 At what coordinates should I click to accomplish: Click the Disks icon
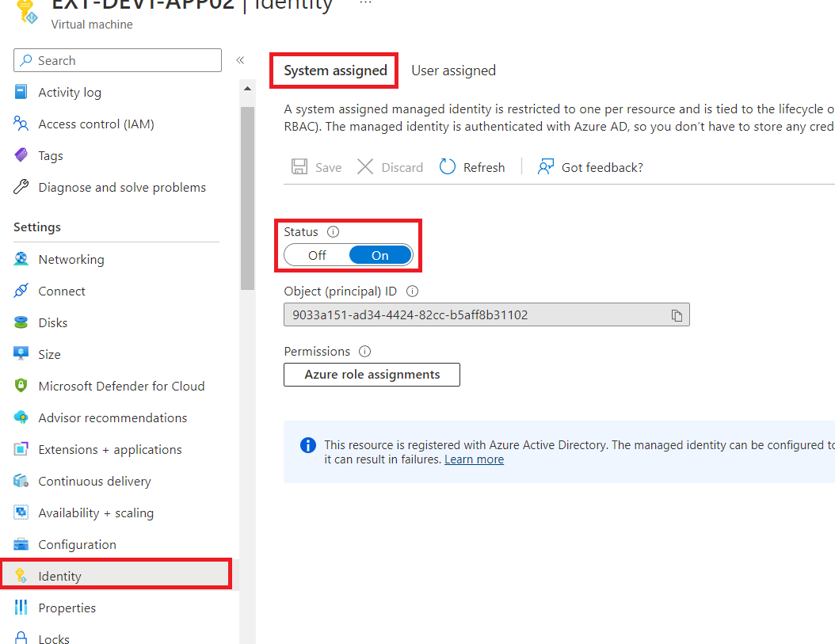coord(21,322)
